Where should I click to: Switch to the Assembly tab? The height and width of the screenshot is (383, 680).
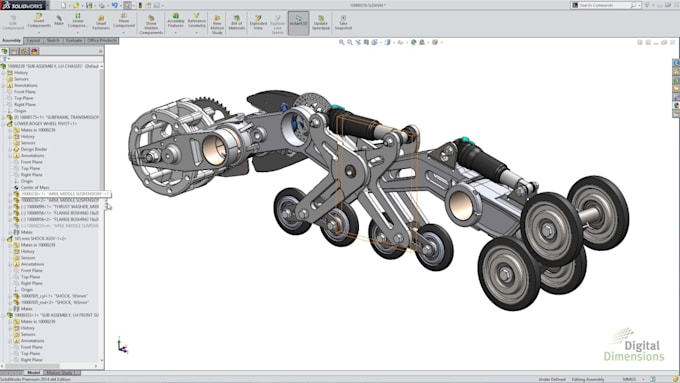pos(11,40)
